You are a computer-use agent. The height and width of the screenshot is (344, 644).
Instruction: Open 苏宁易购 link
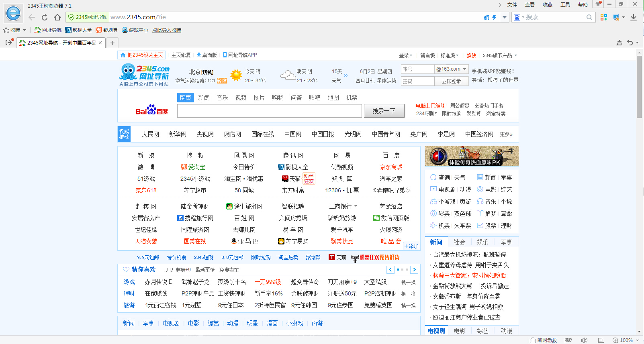293,241
